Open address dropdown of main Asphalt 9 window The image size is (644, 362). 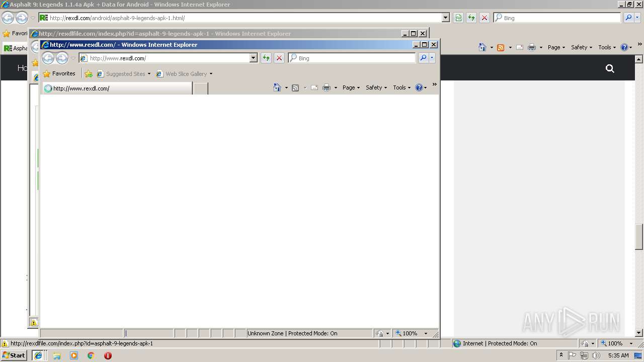pos(445,18)
